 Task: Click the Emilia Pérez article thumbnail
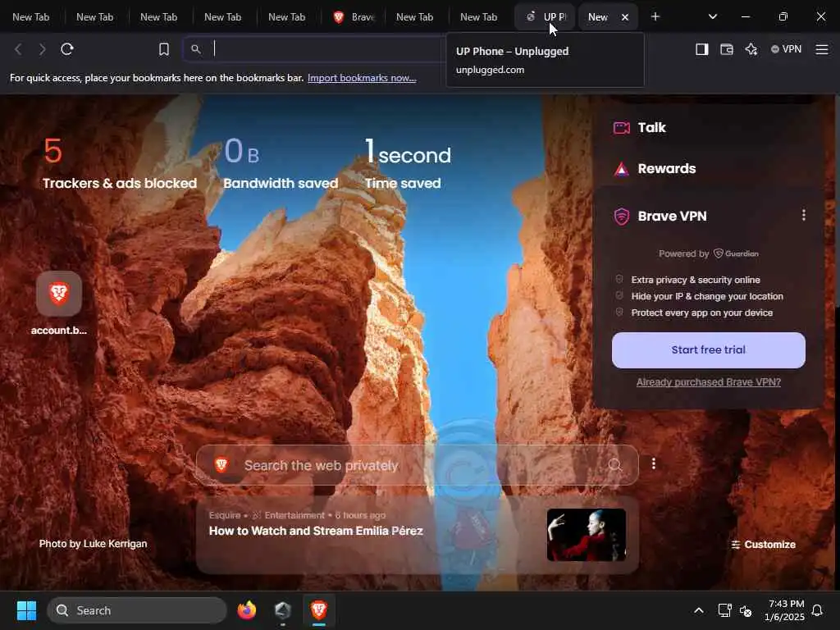586,535
